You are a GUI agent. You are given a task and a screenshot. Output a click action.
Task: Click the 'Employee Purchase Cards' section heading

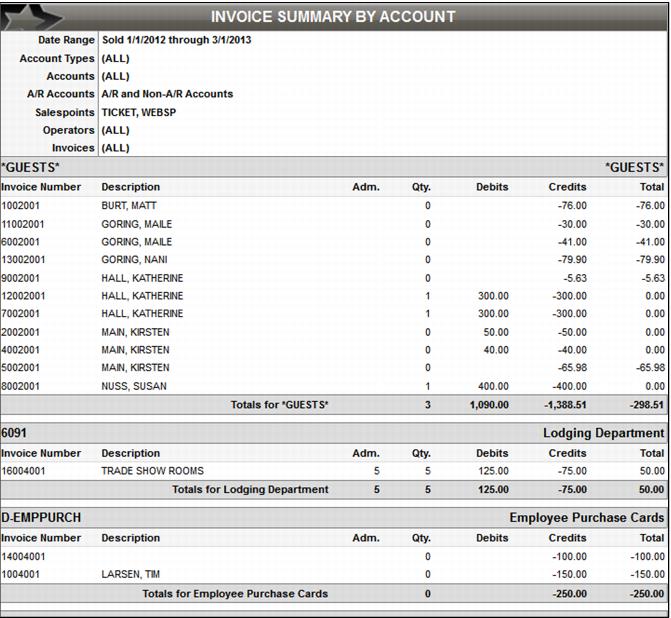click(x=587, y=518)
